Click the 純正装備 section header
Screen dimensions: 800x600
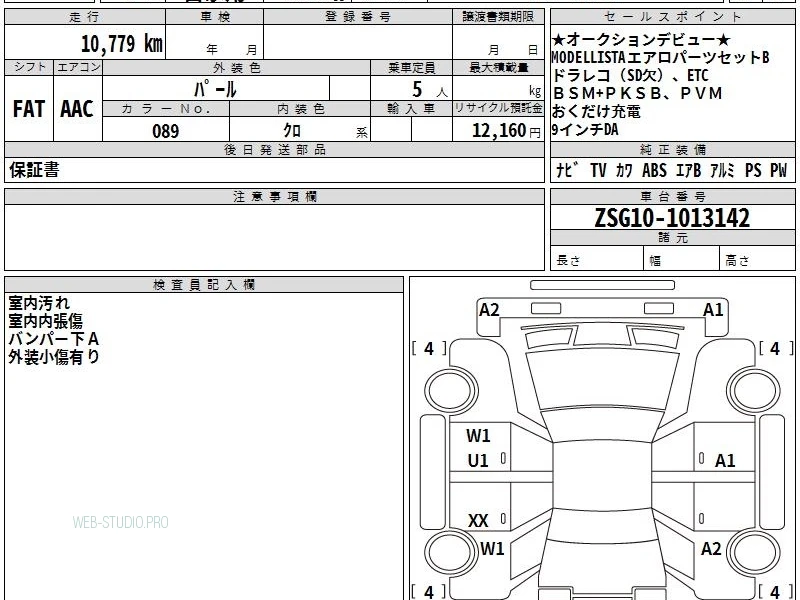673,149
